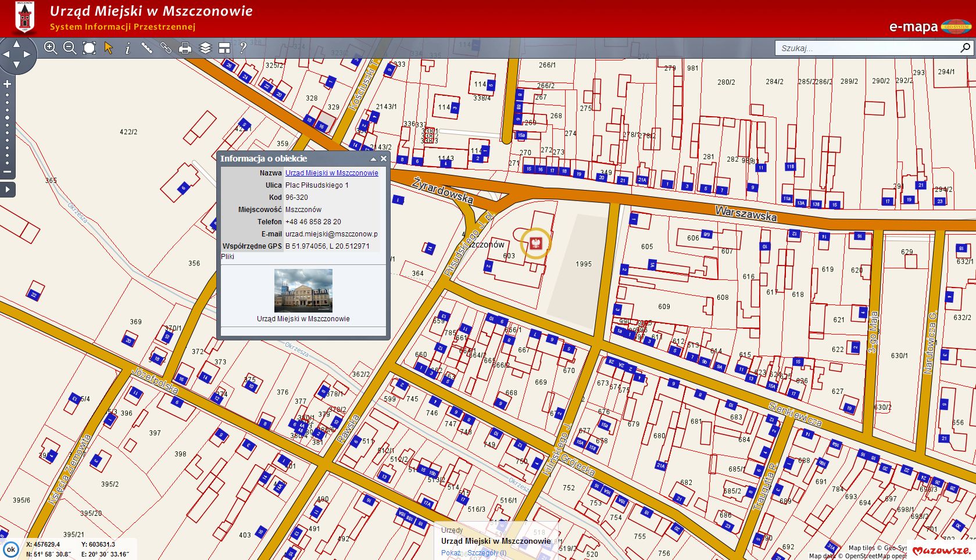The width and height of the screenshot is (976, 560).
Task: Click the Mszczonów coat of arms logo
Action: coord(24,18)
